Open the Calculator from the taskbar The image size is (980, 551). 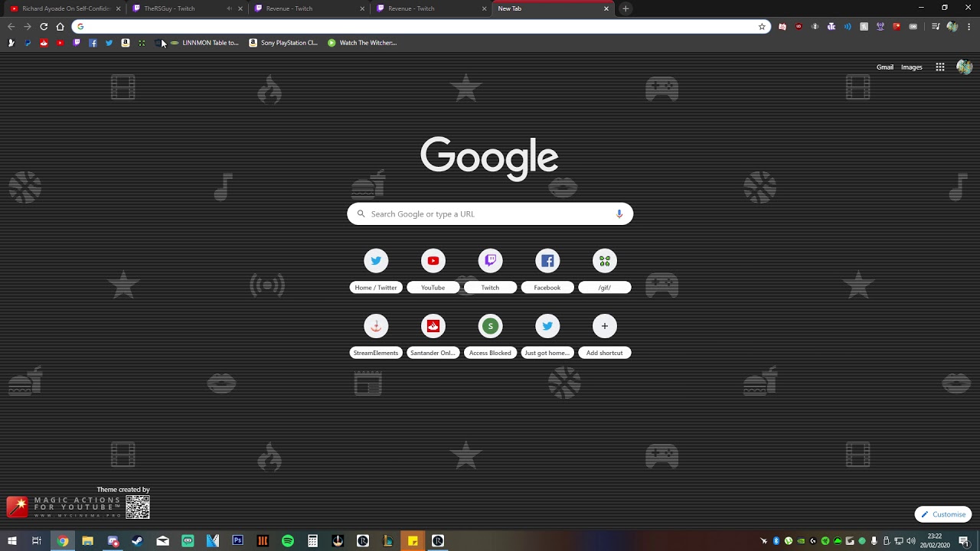312,541
